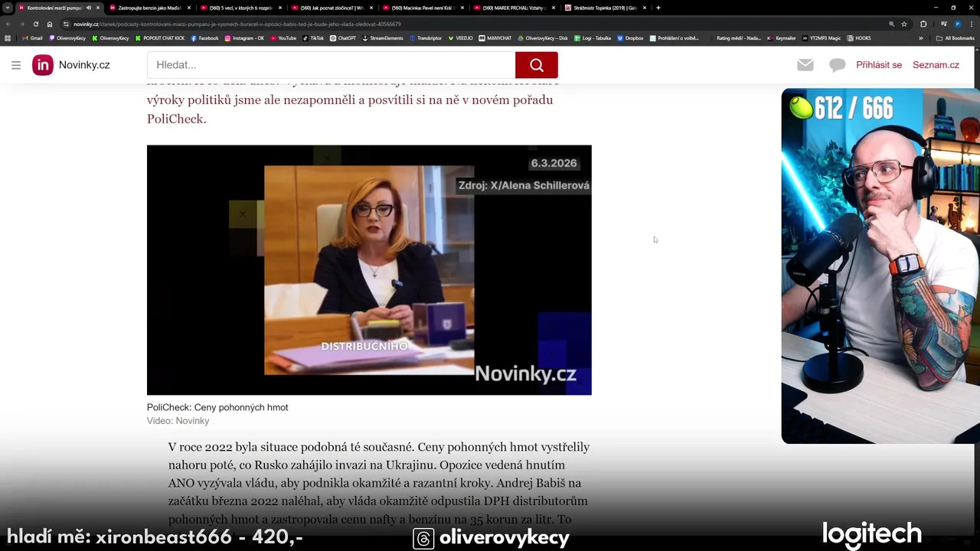The image size is (980, 551).
Task: Switch to 5 vecí, v ktorých ti rozpráv tab
Action: click(x=240, y=8)
